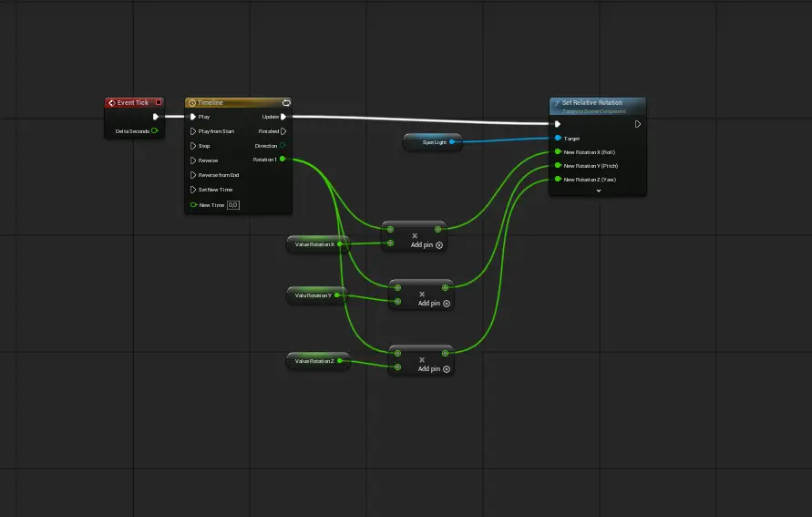Click the New Rotation Y (Pitch) input pin

558,166
